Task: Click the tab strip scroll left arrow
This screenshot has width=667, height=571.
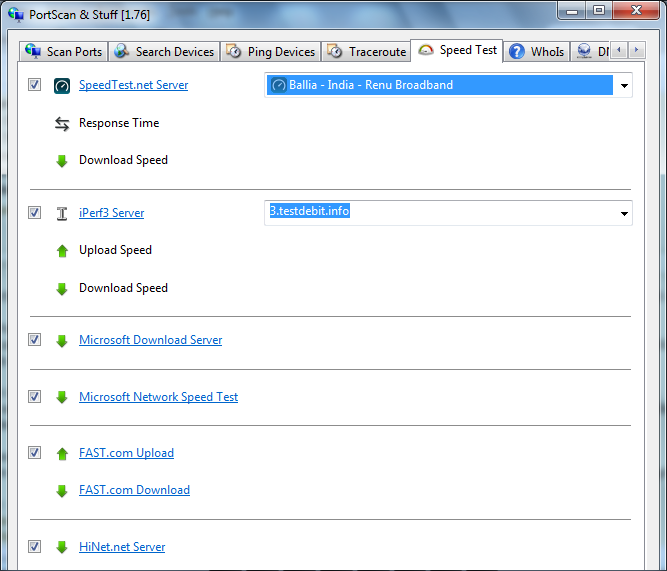Action: click(x=619, y=50)
